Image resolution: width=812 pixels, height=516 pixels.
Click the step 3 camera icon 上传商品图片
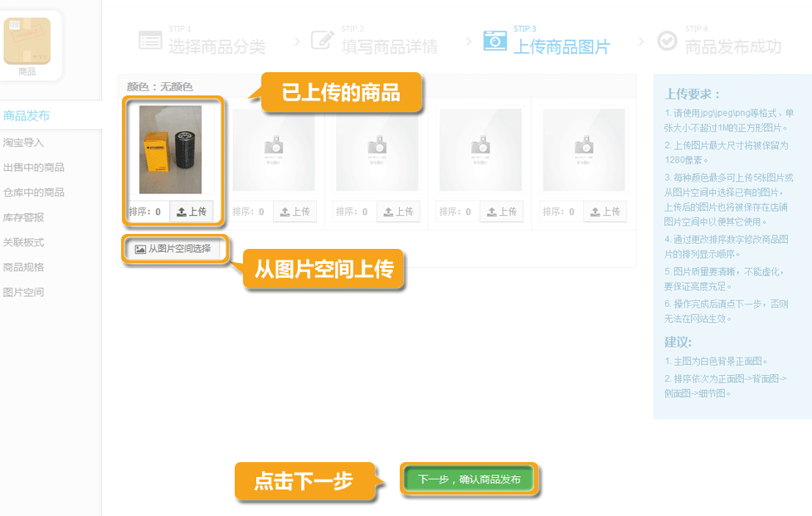coord(494,41)
